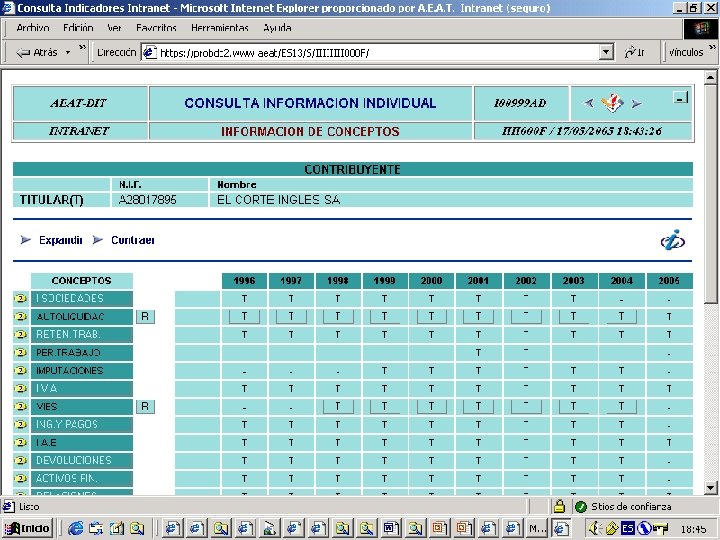Expand the ING.Y PAGOS row icon

[20, 424]
